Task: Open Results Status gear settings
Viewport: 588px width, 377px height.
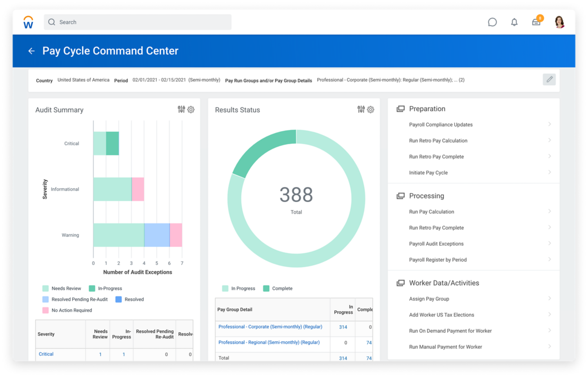Action: 370,110
